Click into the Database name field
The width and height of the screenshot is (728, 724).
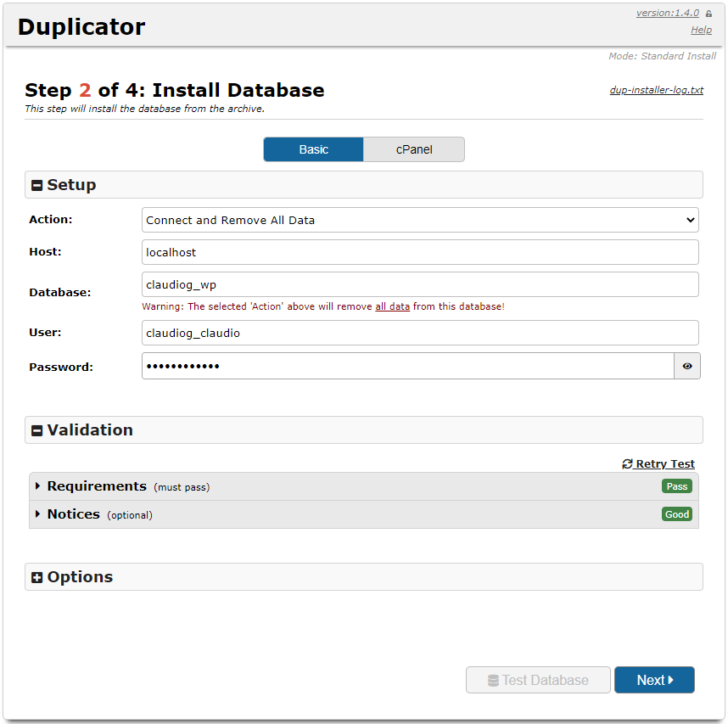tap(420, 284)
